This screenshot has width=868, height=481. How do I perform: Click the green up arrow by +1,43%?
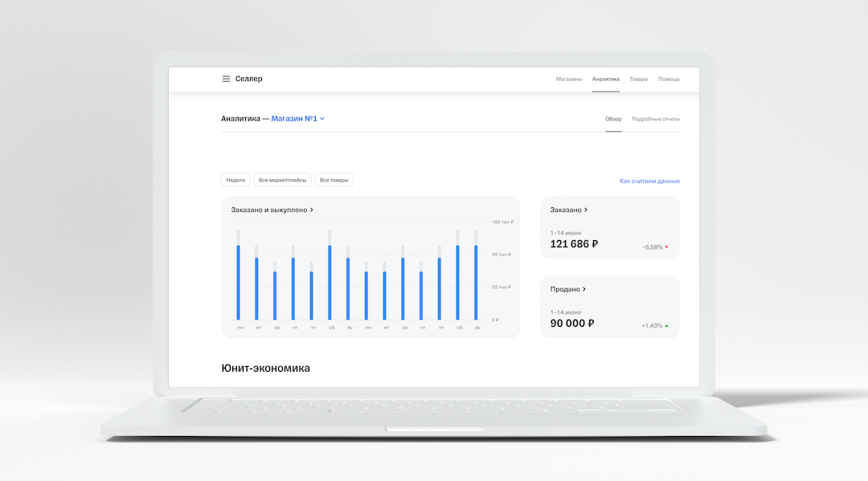(666, 326)
